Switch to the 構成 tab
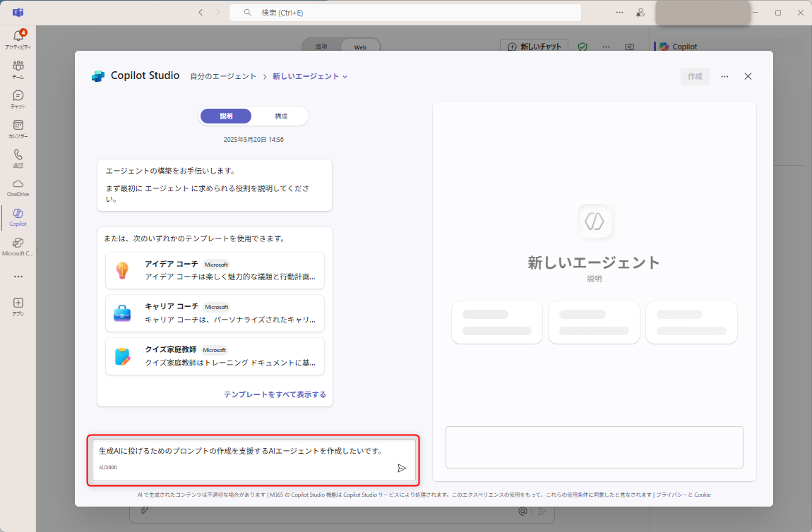Screen dimensions: 812x532 (x=281, y=116)
